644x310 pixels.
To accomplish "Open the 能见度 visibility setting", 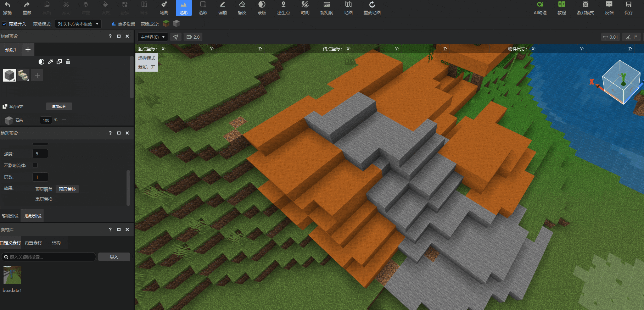I will click(327, 8).
